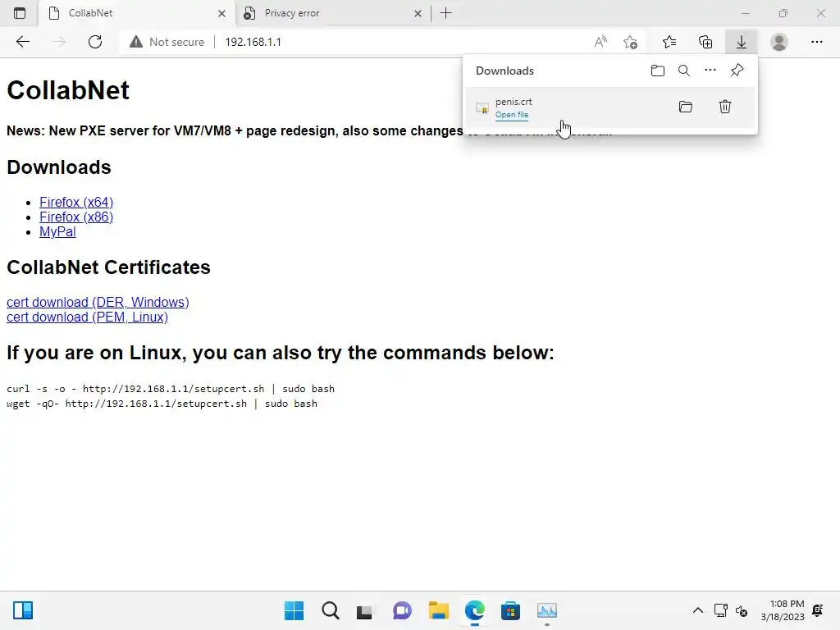Click the CollabNet Certificates heading
The width and height of the screenshot is (840, 630).
tap(108, 267)
